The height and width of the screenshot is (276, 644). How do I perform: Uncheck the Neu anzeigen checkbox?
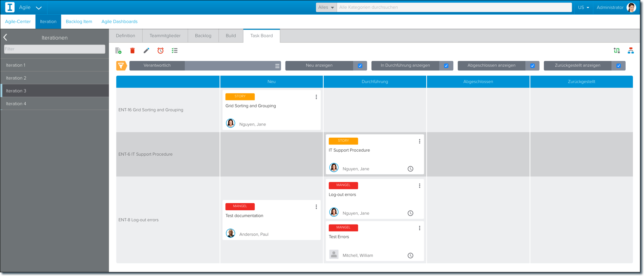click(360, 66)
